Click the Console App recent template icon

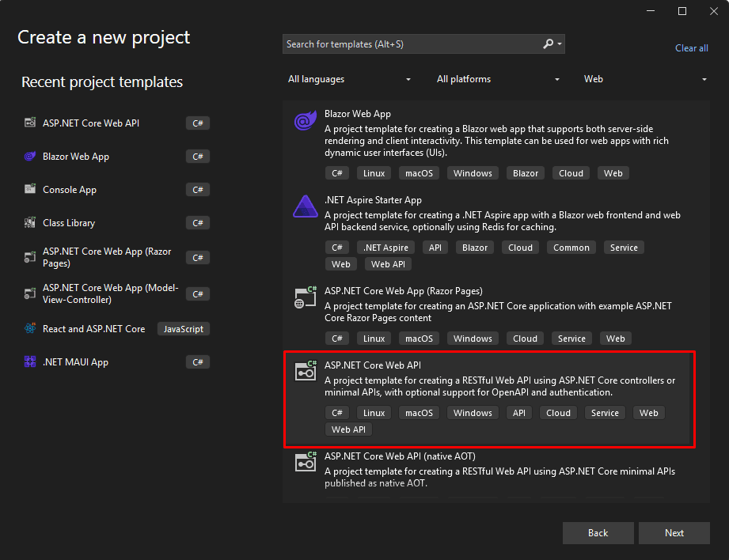(x=30, y=189)
